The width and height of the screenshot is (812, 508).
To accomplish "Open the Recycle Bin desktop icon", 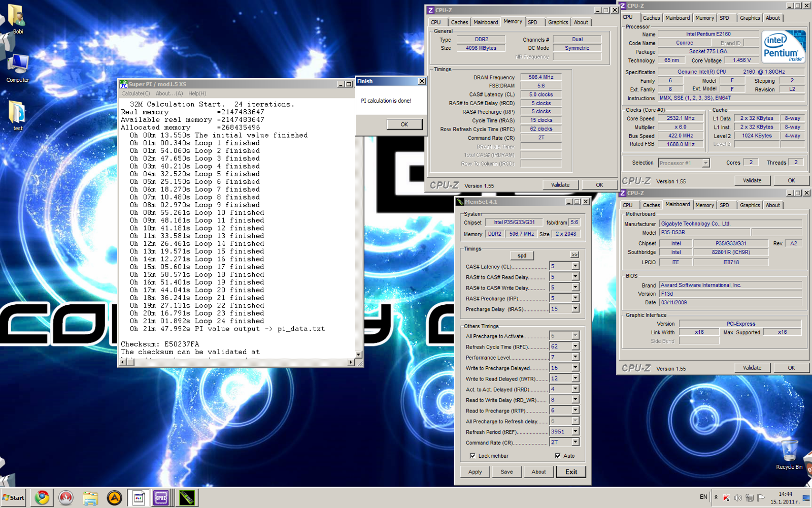I will 789,455.
